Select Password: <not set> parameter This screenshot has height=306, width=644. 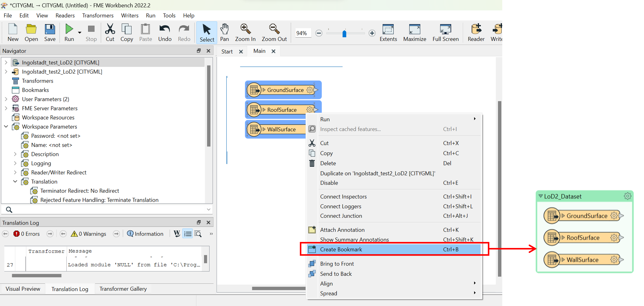point(55,136)
